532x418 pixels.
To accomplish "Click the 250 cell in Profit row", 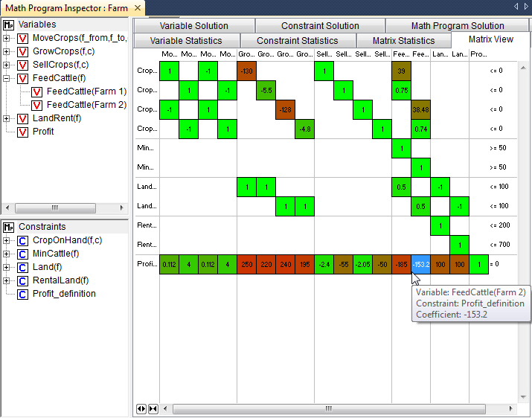I will (247, 265).
